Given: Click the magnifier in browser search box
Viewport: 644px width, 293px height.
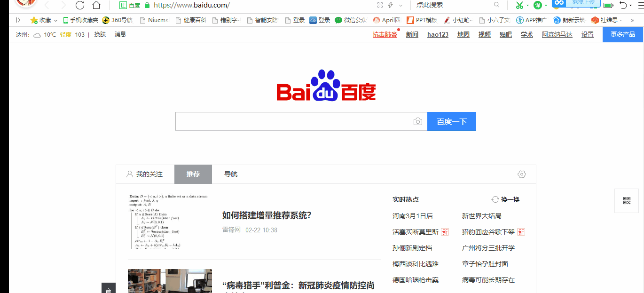Looking at the screenshot, I should 497,5.
